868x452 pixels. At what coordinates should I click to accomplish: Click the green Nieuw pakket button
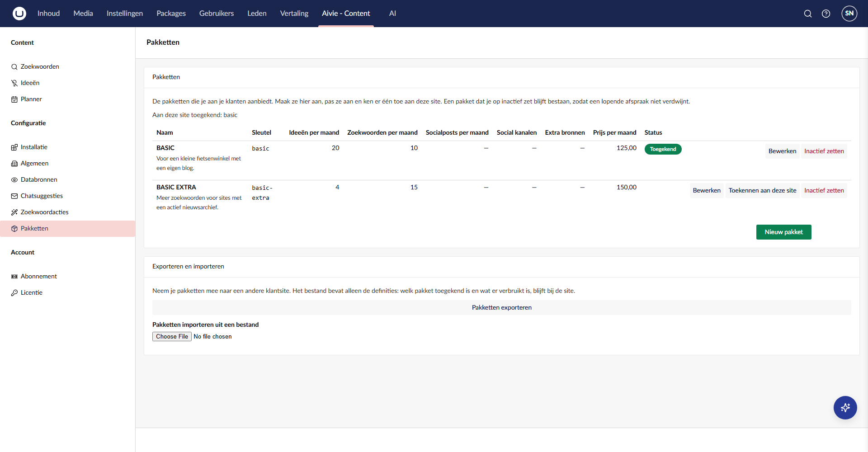tap(783, 232)
